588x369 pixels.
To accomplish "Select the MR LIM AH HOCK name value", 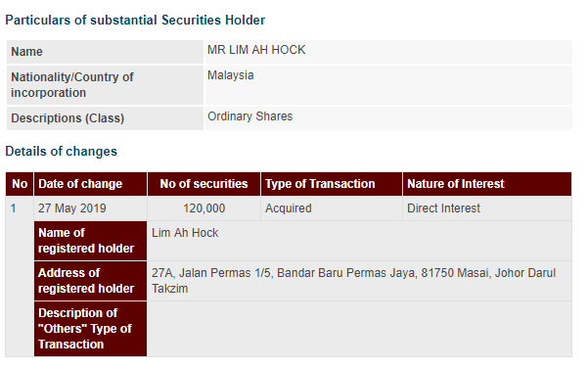I will pos(256,50).
